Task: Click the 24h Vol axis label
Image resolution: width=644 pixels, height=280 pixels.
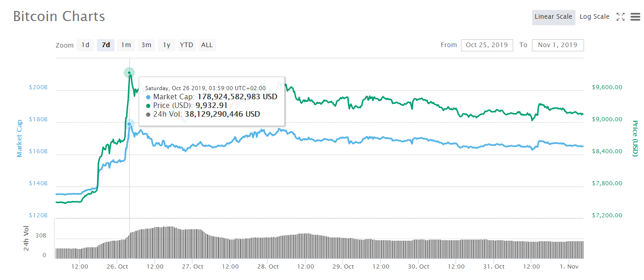Action: click(27, 239)
